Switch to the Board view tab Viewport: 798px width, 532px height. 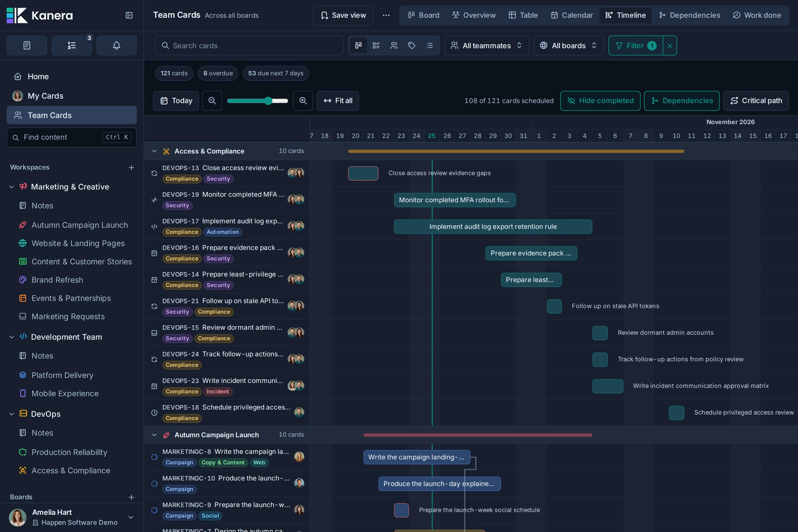[x=423, y=15]
